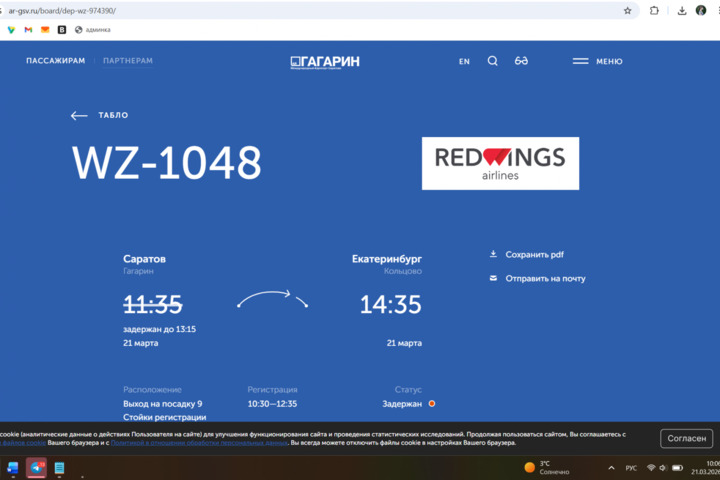Click the Сохранить pdf link text
Image resolution: width=720 pixels, height=480 pixels.
(535, 255)
